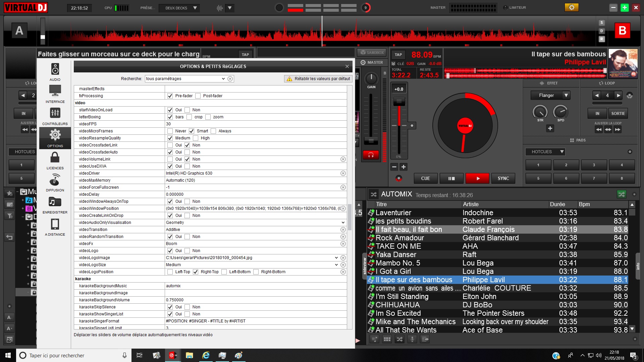
Task: Open the Windows Start menu
Action: (x=8, y=355)
